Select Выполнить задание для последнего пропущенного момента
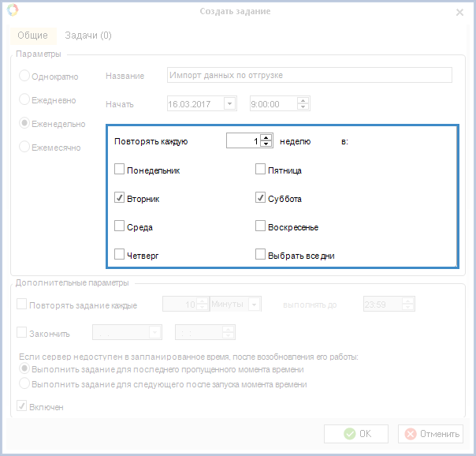 [24, 368]
